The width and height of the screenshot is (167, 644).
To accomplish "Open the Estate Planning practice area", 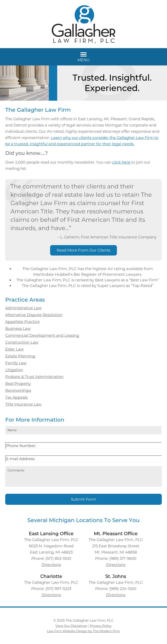I will [x=20, y=356].
